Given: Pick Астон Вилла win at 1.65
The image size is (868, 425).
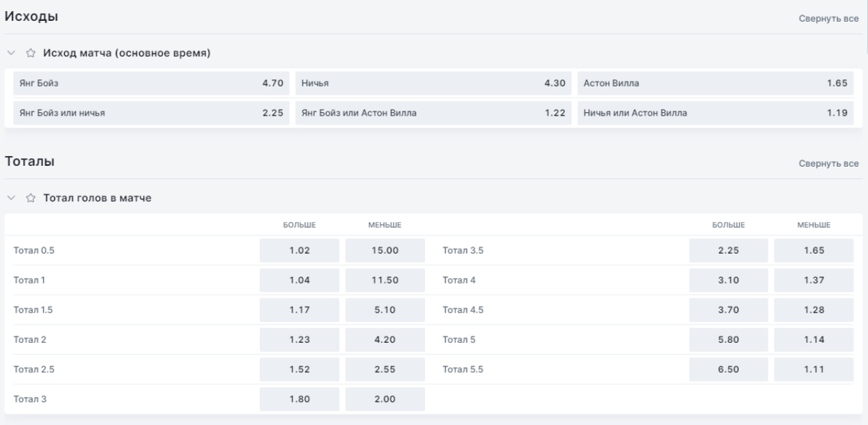Looking at the screenshot, I should [715, 84].
